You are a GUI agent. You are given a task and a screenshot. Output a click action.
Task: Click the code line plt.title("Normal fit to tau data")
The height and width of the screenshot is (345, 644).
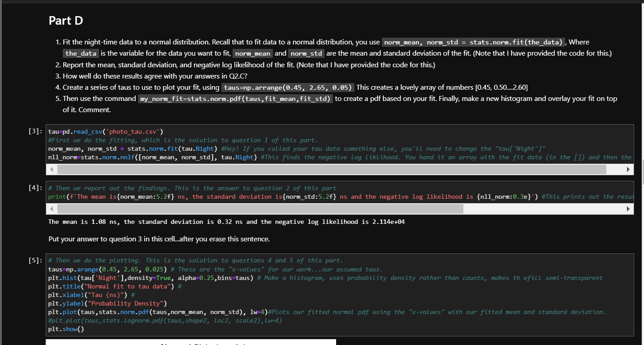pos(115,286)
